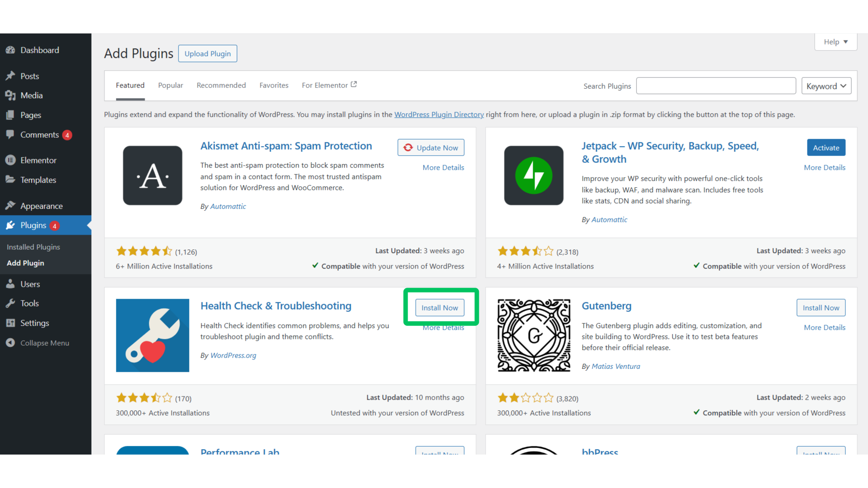The image size is (868, 488).
Task: Click the Health Check wrench-heart logo
Action: click(153, 335)
